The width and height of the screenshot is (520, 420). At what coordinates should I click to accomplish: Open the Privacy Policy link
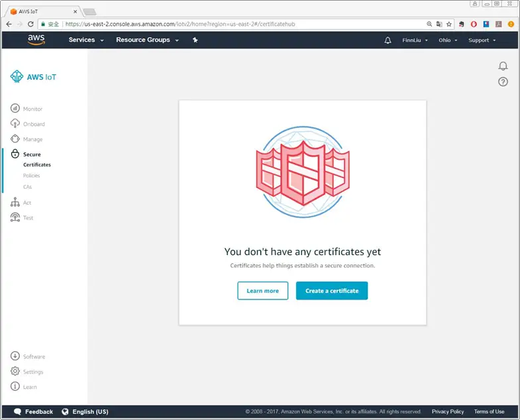click(448, 411)
